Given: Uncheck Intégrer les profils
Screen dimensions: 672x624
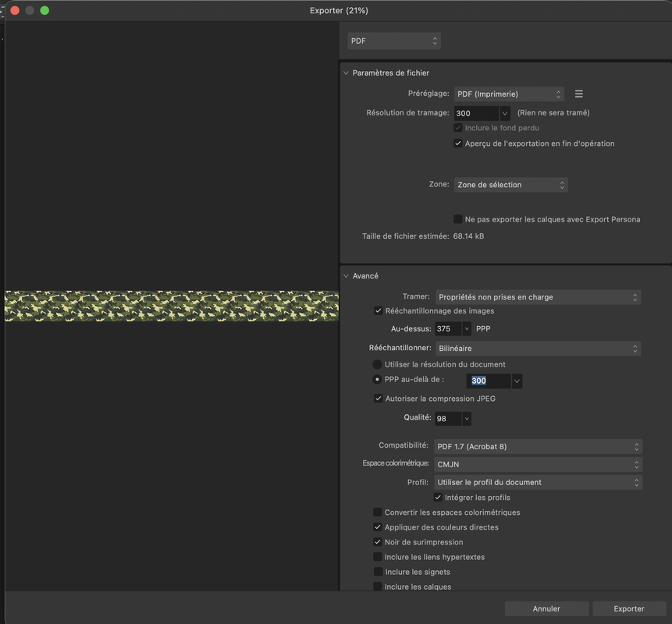Looking at the screenshot, I should click(x=438, y=497).
